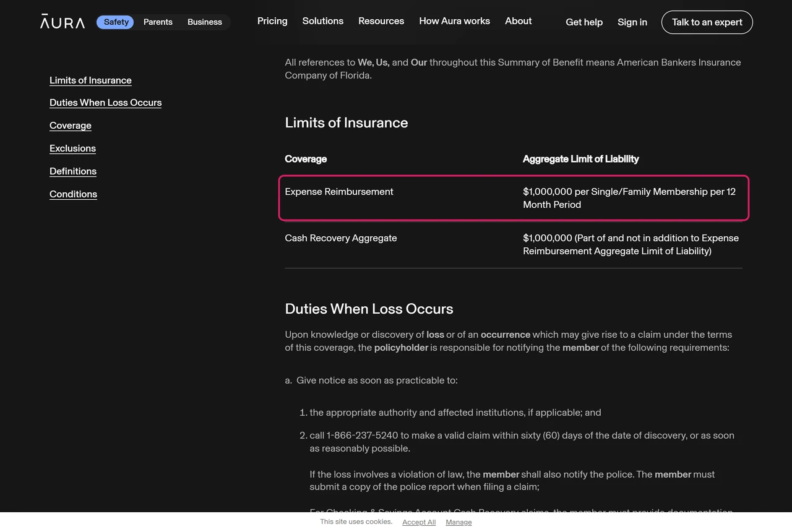Screen dimensions: 792x532
Task: Click the Expense Reimbursement cell
Action: [339, 192]
